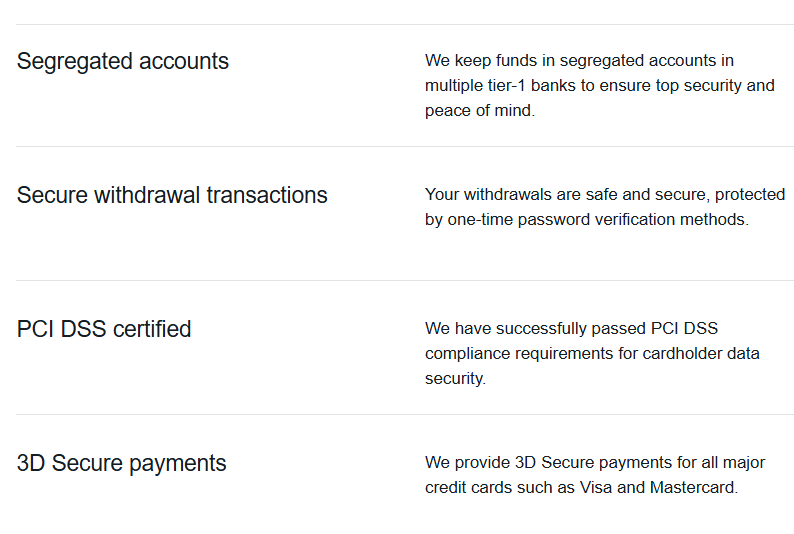The image size is (794, 534).
Task: Click the withdrawals are safe and secure paragraph
Action: pos(605,207)
